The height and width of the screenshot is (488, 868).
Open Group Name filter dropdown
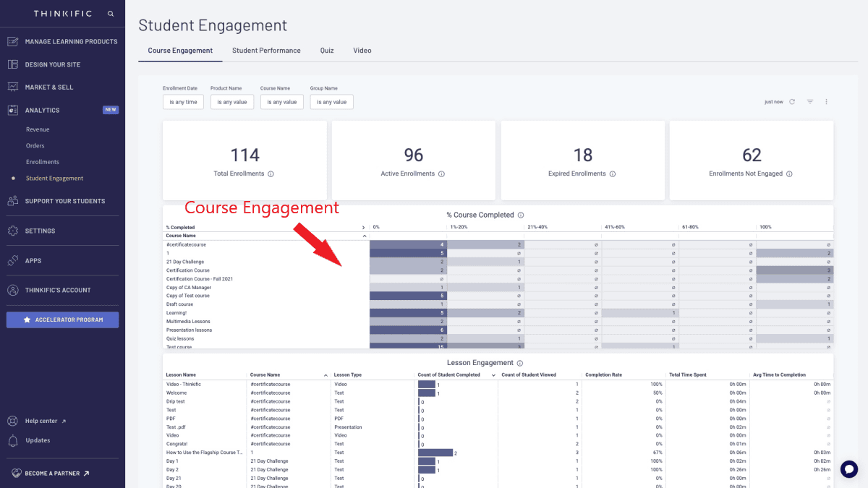[x=332, y=102]
